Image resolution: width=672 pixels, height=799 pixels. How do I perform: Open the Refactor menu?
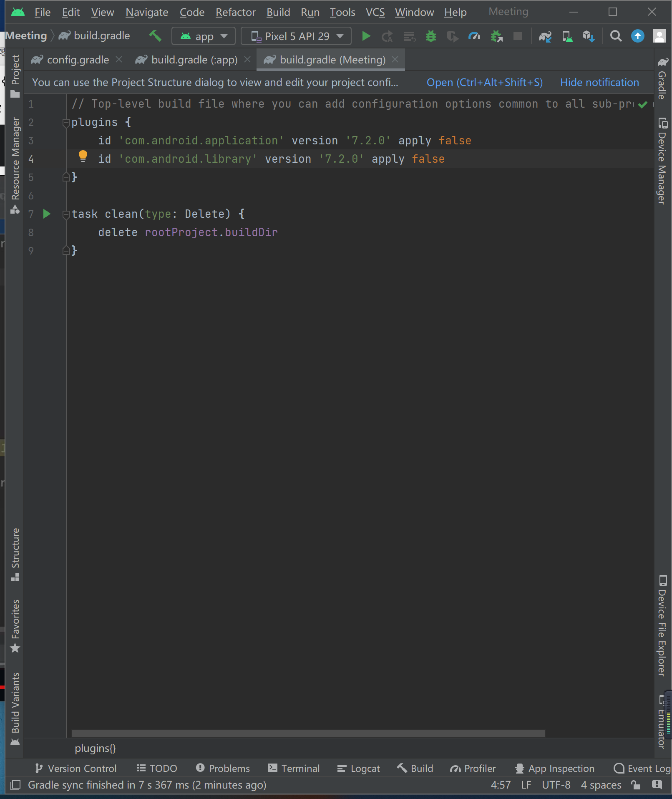click(235, 12)
